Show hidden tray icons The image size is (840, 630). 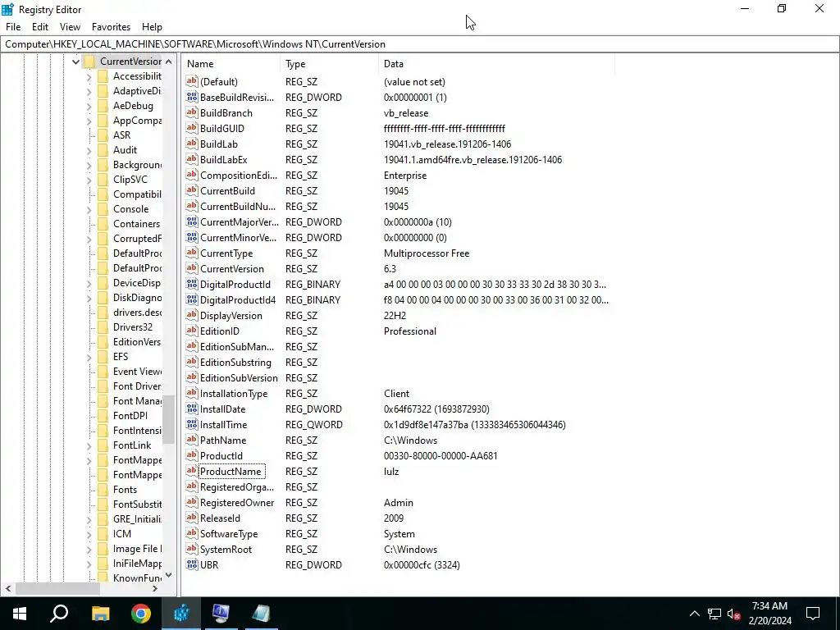point(694,614)
